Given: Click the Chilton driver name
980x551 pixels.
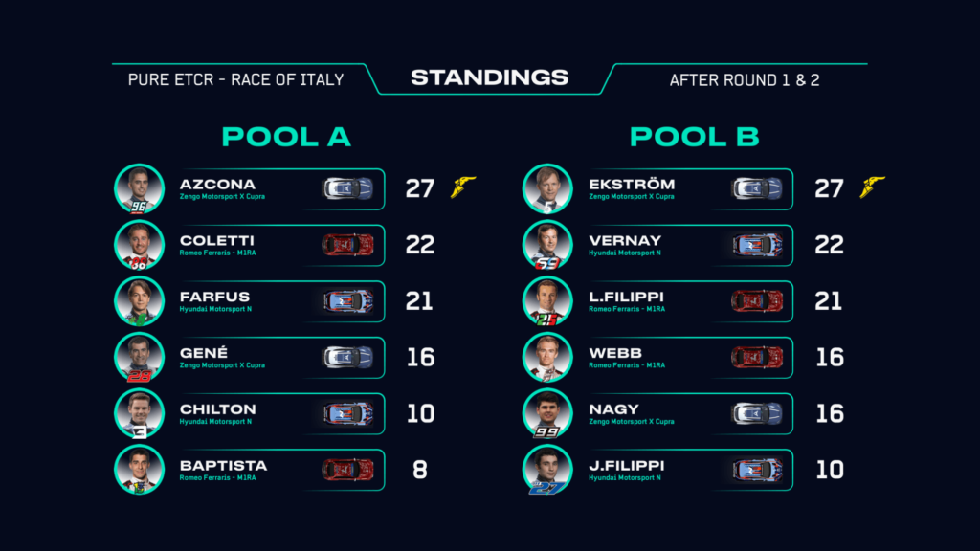Looking at the screenshot, I should [217, 408].
